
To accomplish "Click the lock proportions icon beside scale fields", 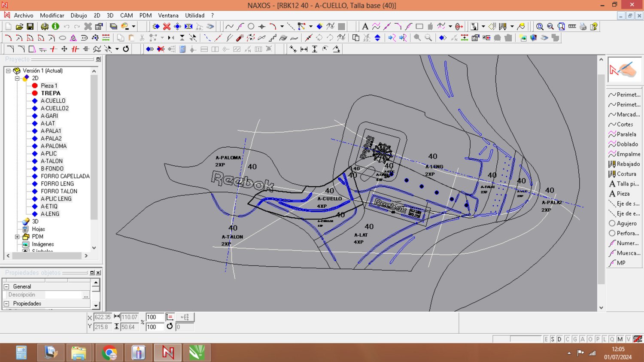I will [x=170, y=317].
